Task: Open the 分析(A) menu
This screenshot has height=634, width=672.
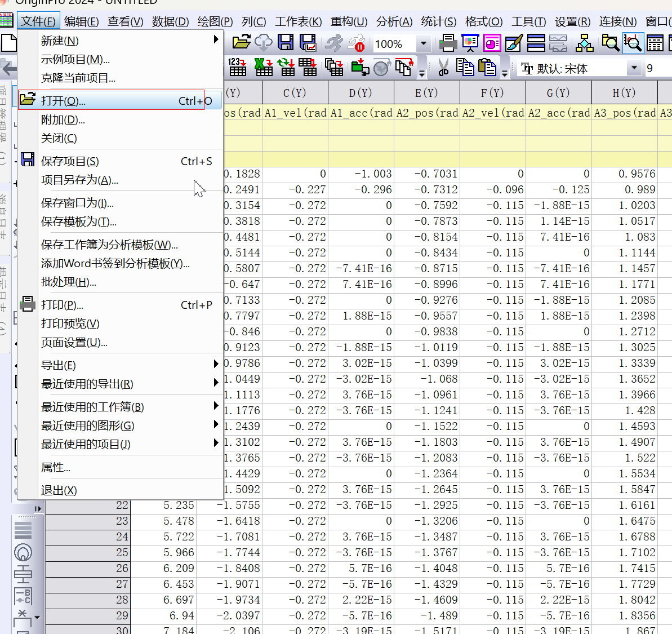Action: pos(394,21)
